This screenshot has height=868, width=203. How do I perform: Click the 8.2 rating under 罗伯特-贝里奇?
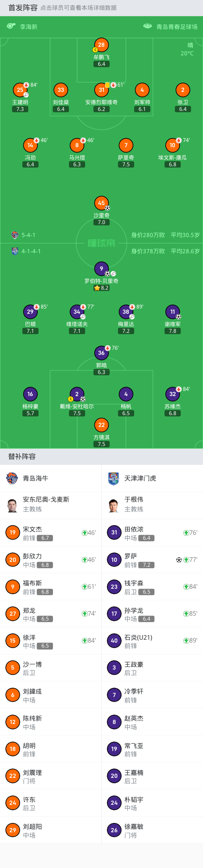pyautogui.click(x=101, y=288)
